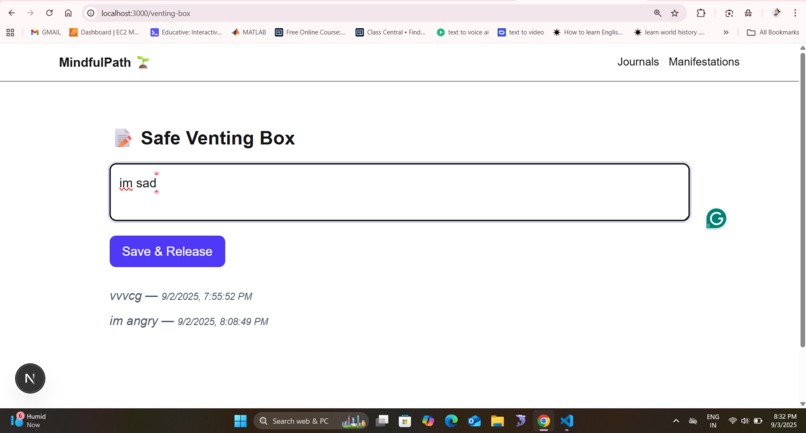Viewport: 806px width, 433px height.
Task: Click the Save & Release button
Action: 167,251
